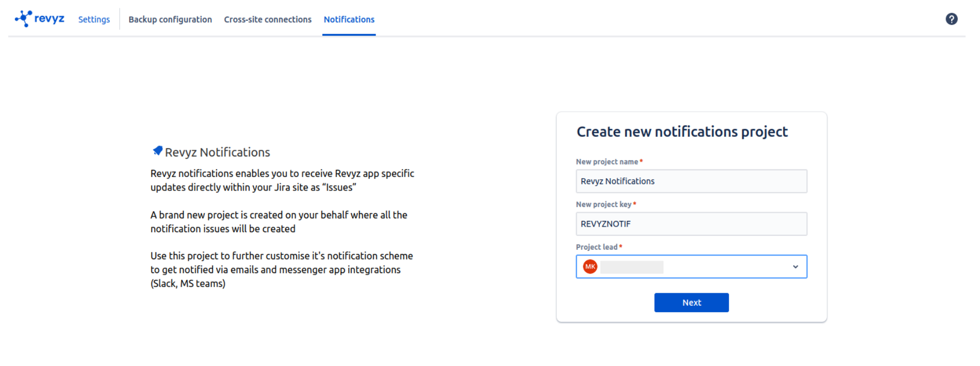
Task: Open the Cross-site connections tab
Action: [267, 20]
